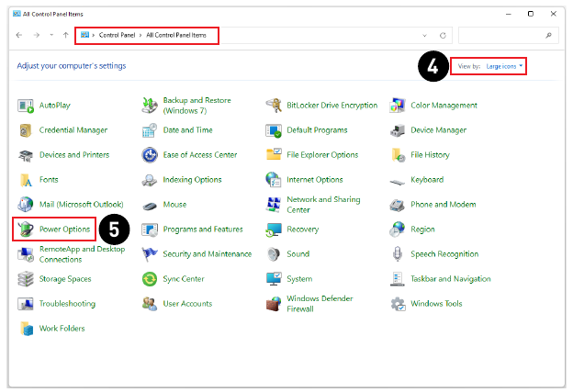Expand the address bar history chevron
The width and height of the screenshot is (573, 392).
(424, 36)
